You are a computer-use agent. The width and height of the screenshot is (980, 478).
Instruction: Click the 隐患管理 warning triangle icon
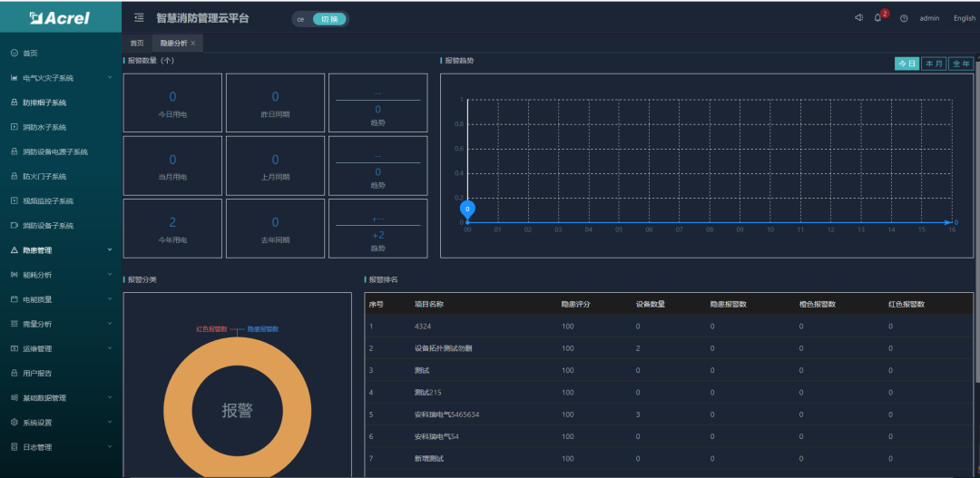point(15,250)
